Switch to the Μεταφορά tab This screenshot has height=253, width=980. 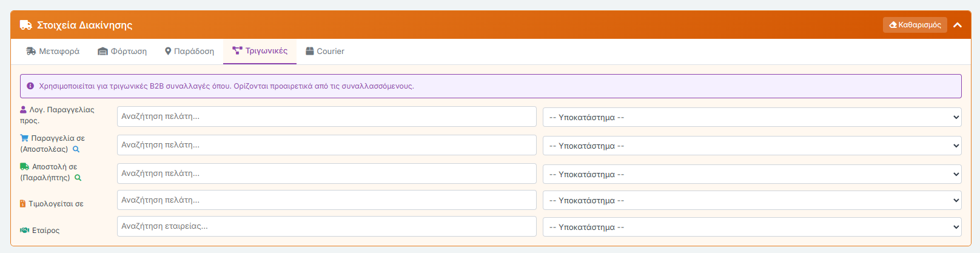pyautogui.click(x=53, y=52)
